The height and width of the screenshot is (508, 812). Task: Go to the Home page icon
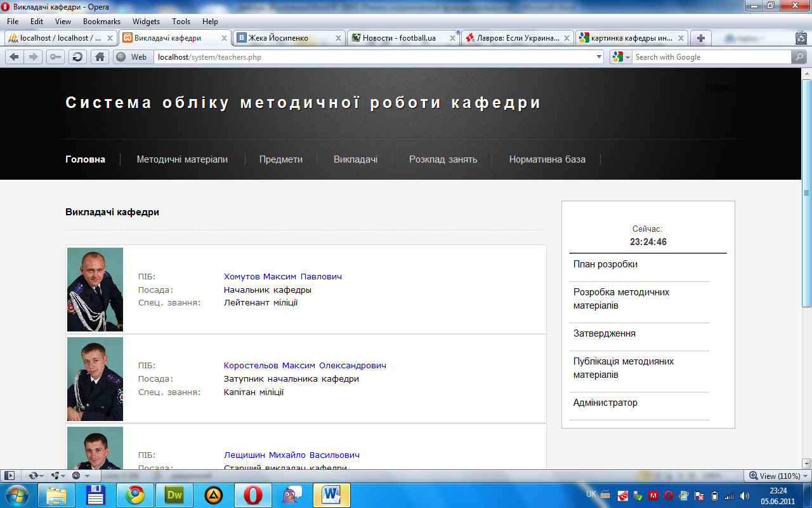click(x=100, y=57)
